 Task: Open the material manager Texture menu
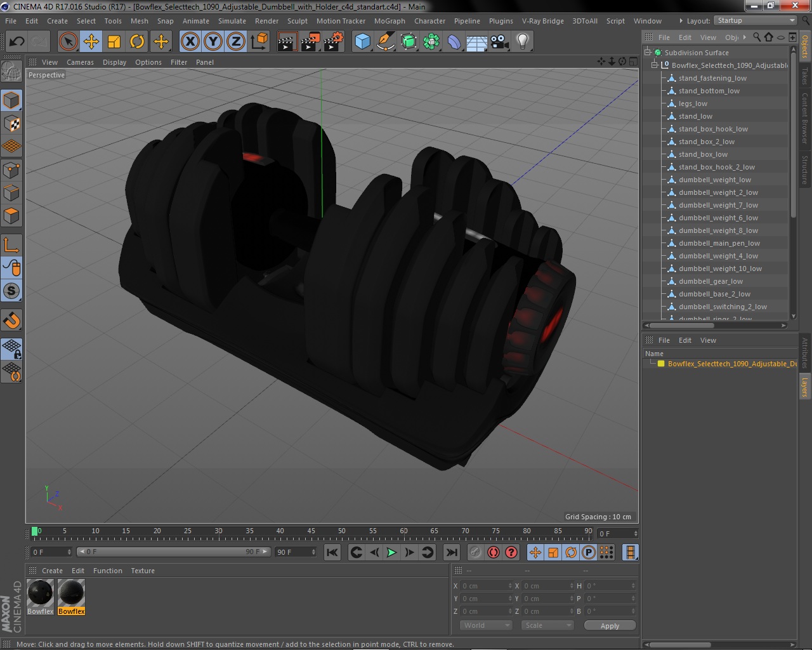[143, 571]
